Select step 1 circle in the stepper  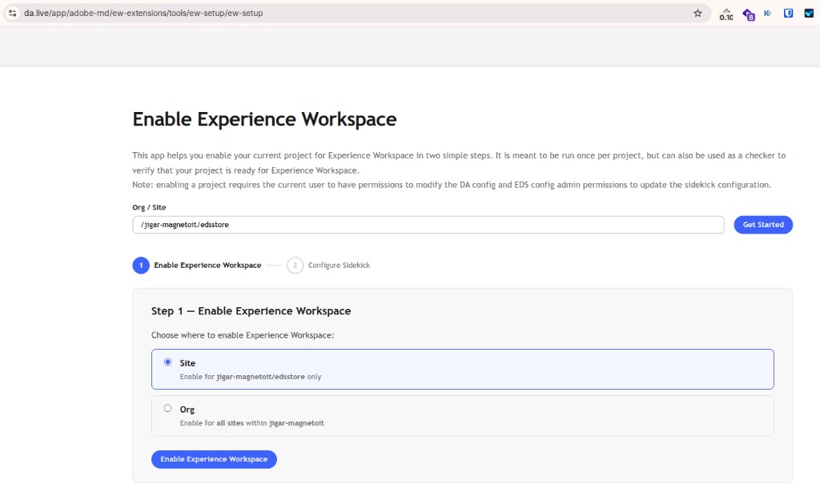pos(141,266)
